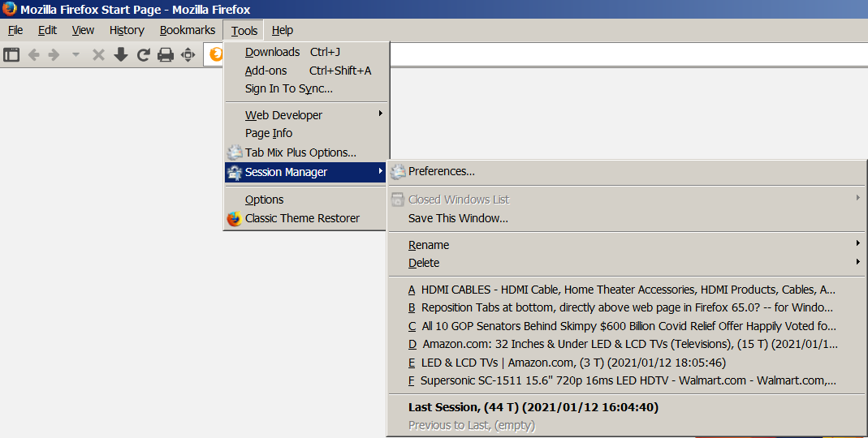This screenshot has width=868, height=438.
Task: Open the Bookmarks menu
Action: click(x=188, y=31)
